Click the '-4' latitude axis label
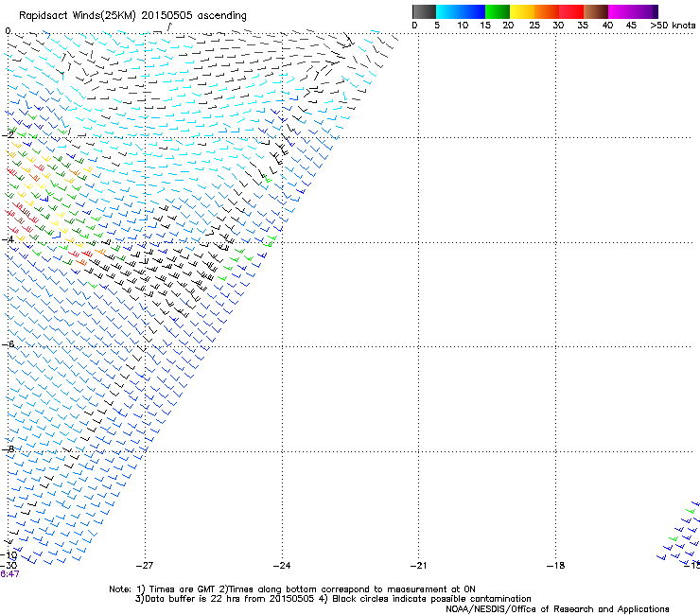 click(8, 239)
